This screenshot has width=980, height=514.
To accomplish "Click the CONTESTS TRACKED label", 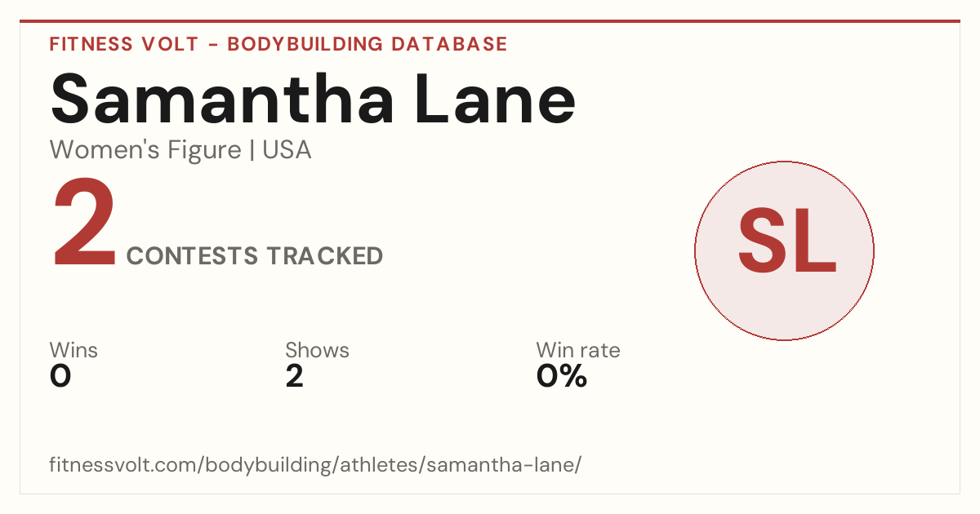I will click(255, 256).
